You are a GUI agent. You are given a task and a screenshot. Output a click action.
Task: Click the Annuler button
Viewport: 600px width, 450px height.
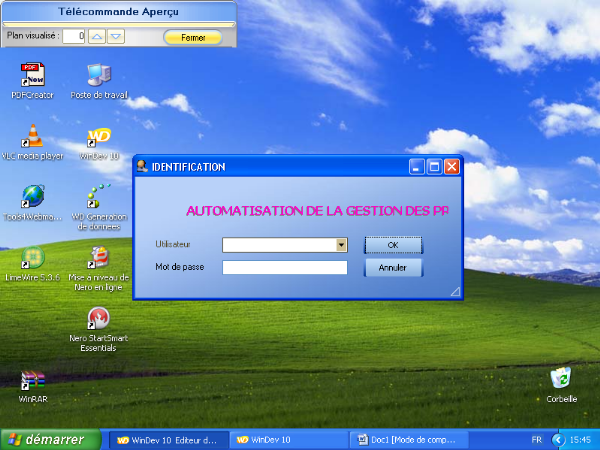393,267
